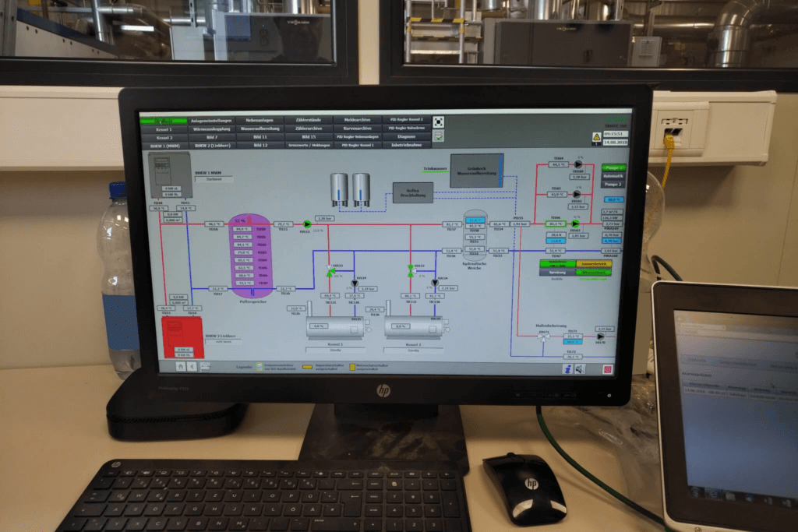This screenshot has width=798, height=532.
Task: Mute the alarm horn with speaker icon
Action: 580,368
